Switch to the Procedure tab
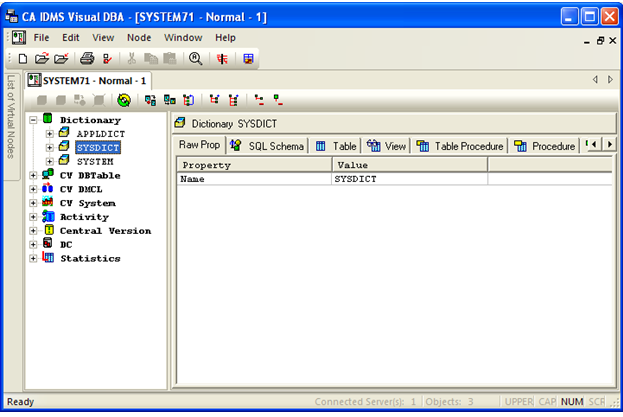 [544, 146]
